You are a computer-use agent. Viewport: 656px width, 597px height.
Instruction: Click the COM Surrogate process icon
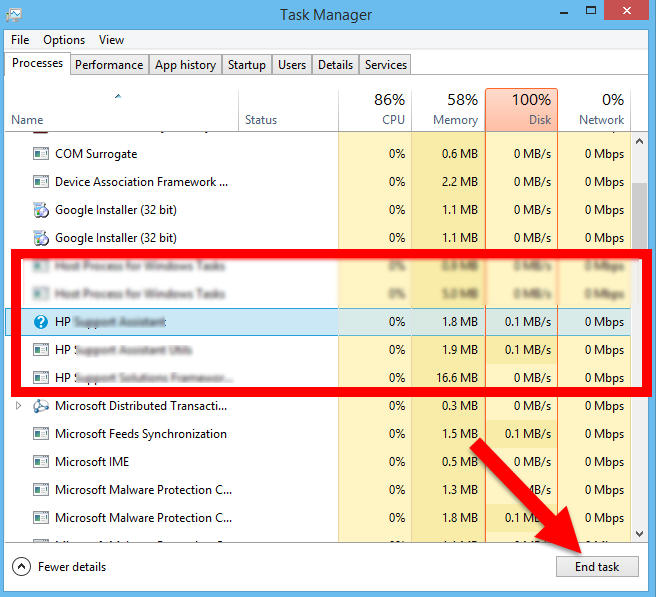tap(41, 154)
